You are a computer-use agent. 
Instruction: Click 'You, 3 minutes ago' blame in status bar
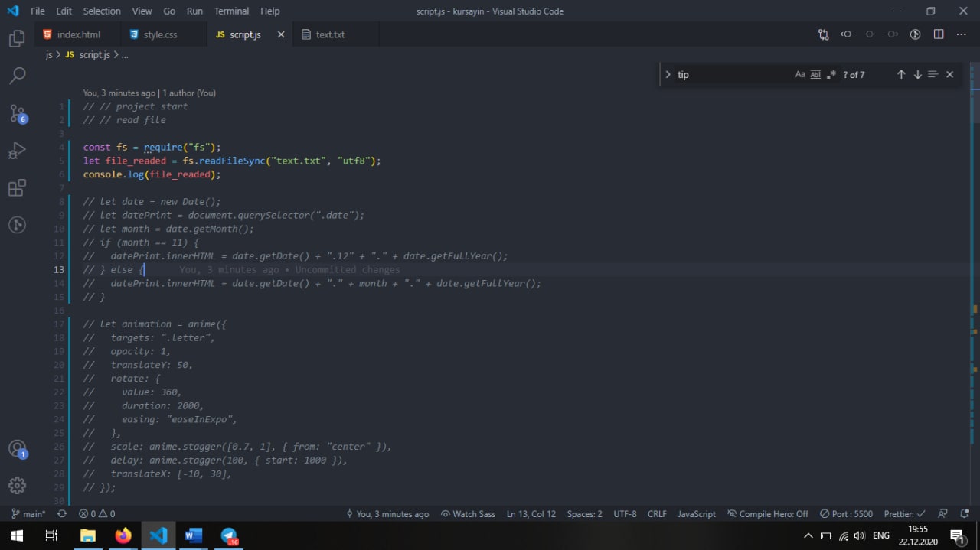tap(387, 514)
